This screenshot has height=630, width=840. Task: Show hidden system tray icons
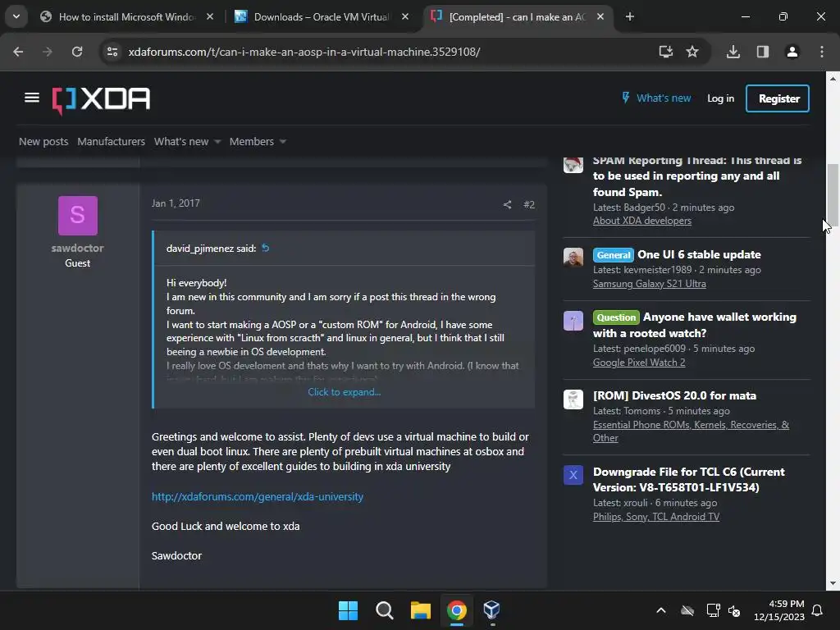661,610
